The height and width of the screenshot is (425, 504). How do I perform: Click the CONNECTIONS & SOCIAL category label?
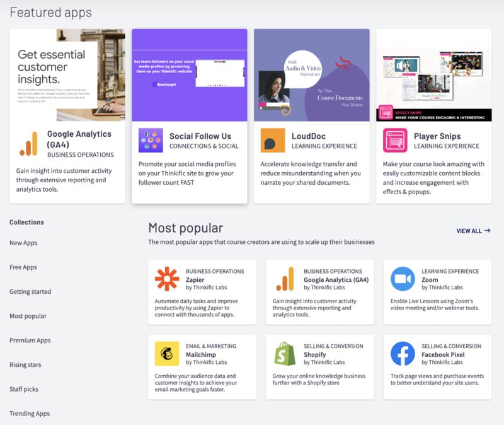point(204,146)
